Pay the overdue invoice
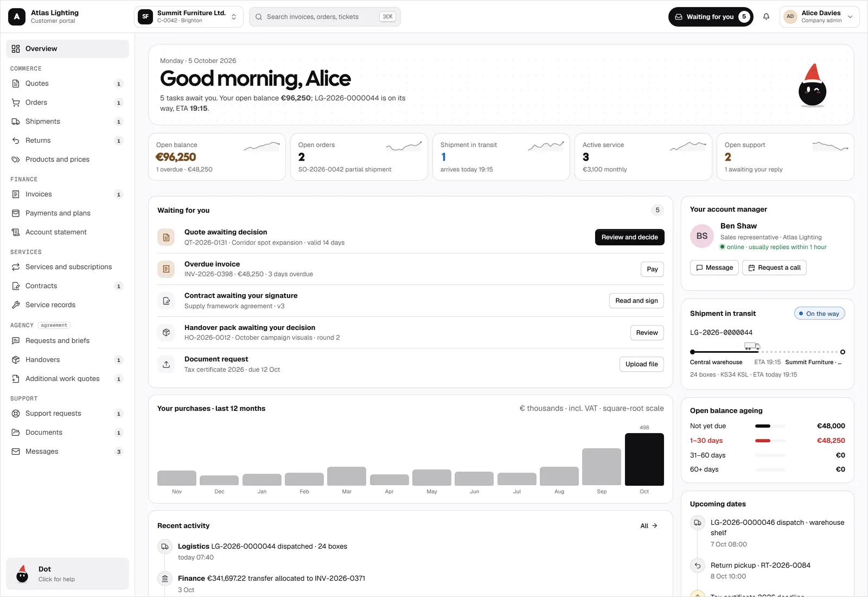The image size is (868, 597). (652, 269)
